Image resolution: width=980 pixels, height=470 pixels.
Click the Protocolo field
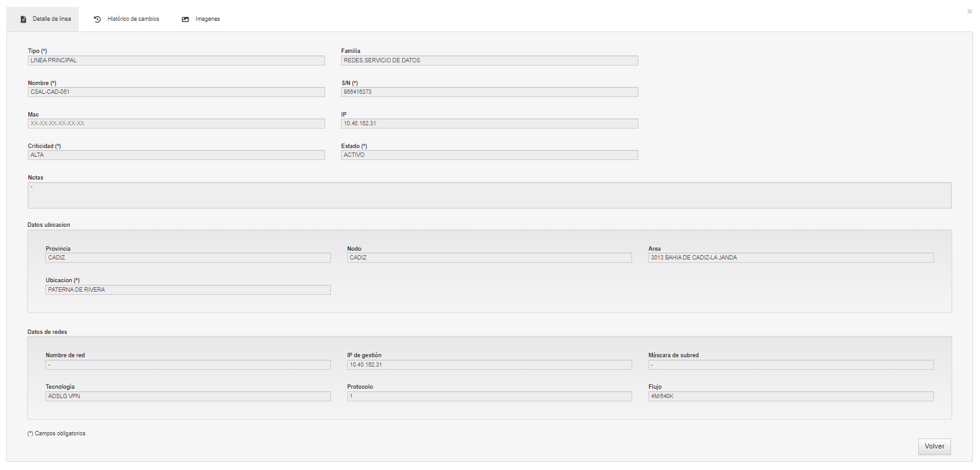[489, 396]
